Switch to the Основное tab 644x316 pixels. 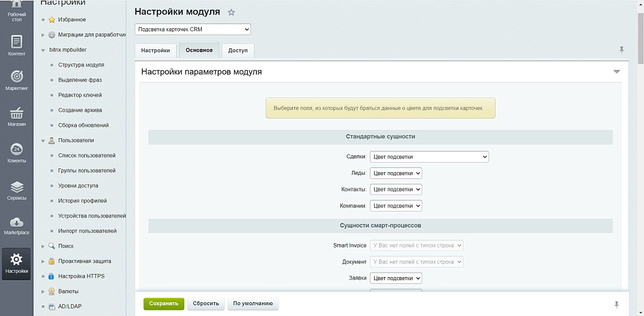point(199,50)
